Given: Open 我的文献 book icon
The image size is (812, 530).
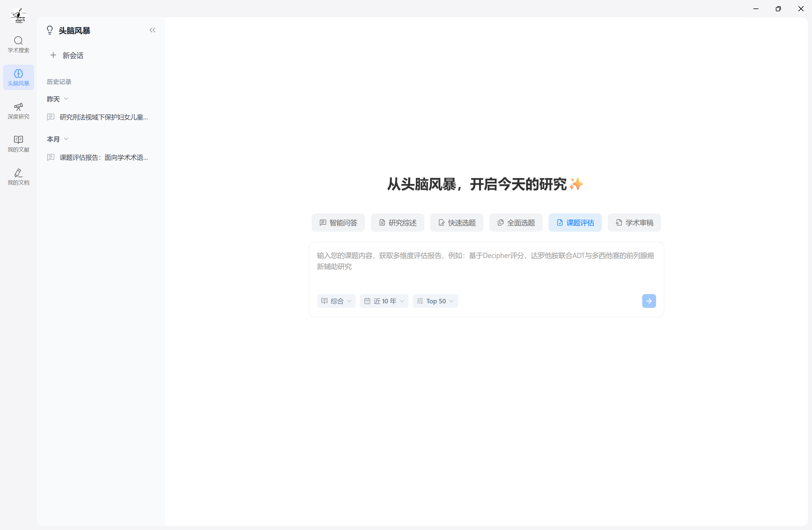Looking at the screenshot, I should click(18, 143).
